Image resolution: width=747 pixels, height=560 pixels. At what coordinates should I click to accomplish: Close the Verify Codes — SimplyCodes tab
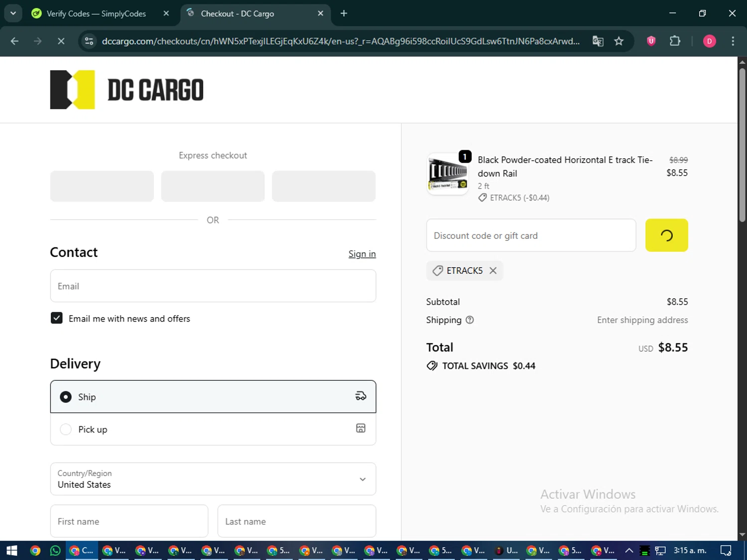pyautogui.click(x=166, y=13)
